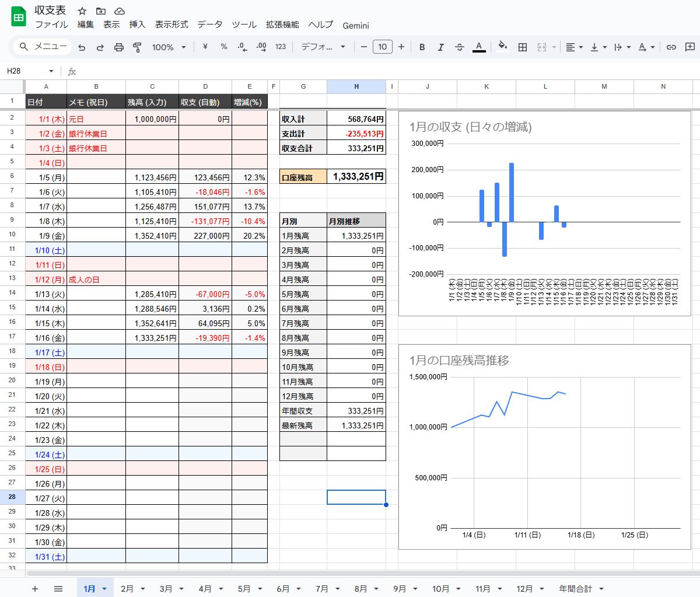Increase font size with plus button
The image size is (700, 597).
click(401, 47)
